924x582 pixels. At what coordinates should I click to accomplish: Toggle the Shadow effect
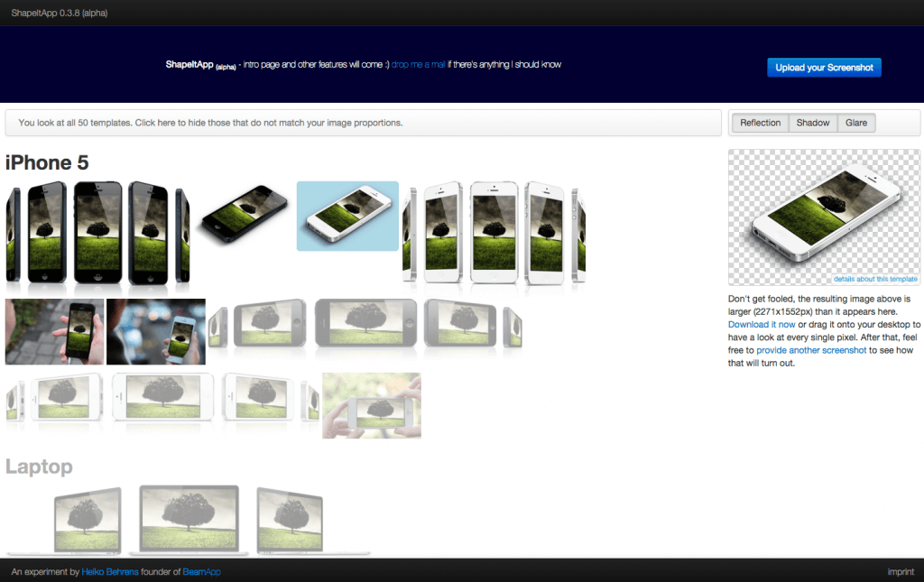pyautogui.click(x=813, y=123)
